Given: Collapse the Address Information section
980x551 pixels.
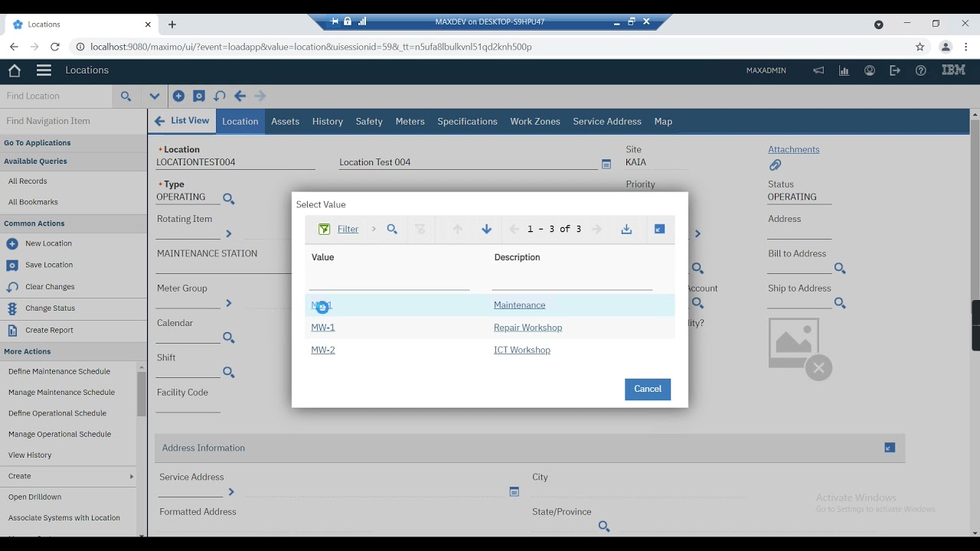Looking at the screenshot, I should (890, 448).
